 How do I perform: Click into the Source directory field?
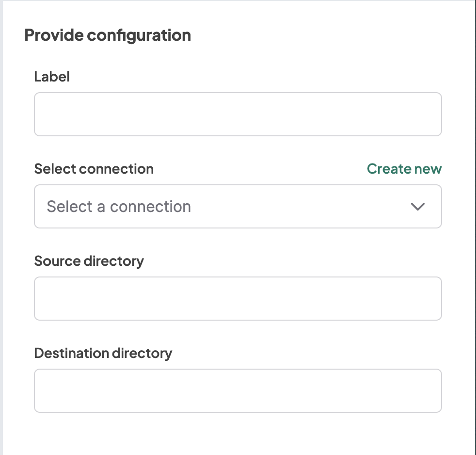click(238, 299)
